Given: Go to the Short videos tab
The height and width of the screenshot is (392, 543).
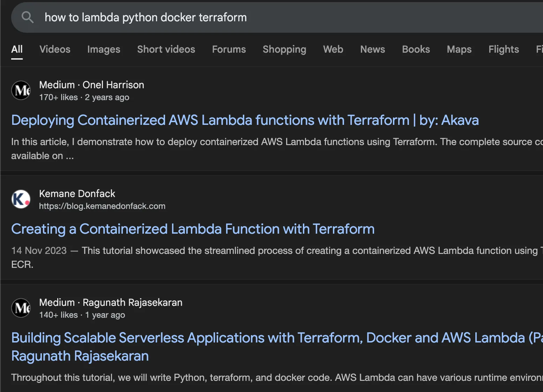Looking at the screenshot, I should tap(166, 50).
